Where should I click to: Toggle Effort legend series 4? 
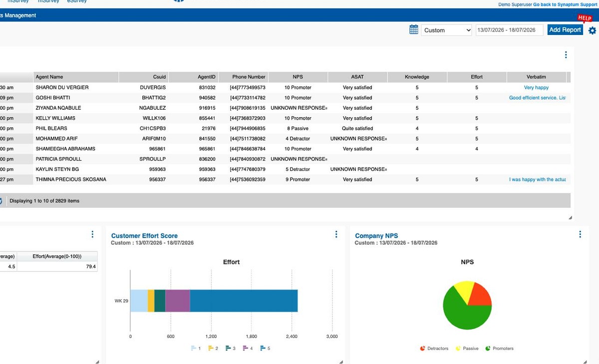pos(248,348)
